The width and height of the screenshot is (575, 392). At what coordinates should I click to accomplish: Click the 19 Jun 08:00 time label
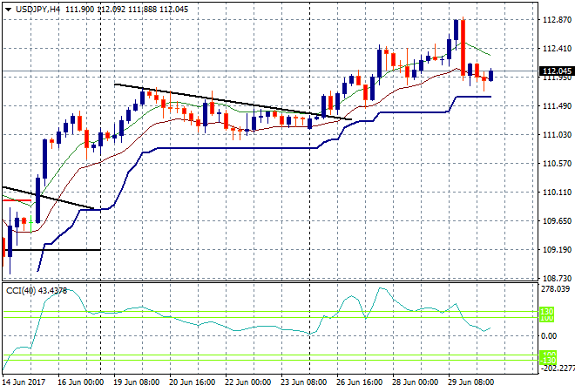pyautogui.click(x=137, y=382)
